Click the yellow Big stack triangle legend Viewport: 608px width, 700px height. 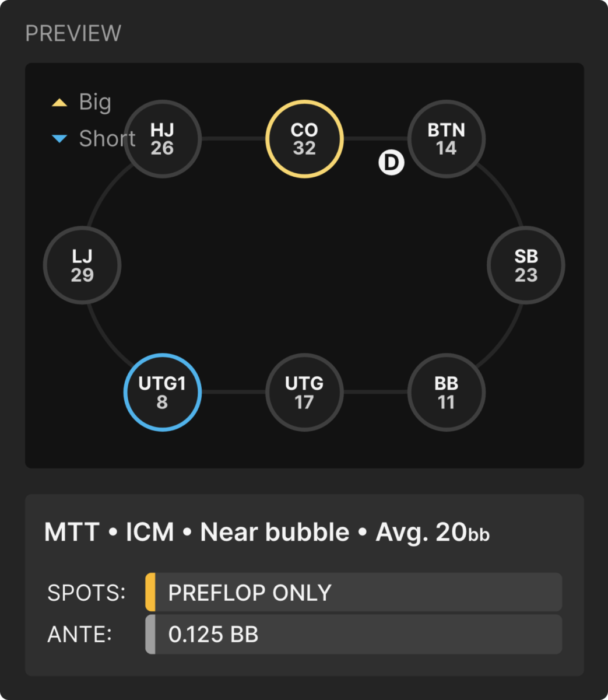59,103
